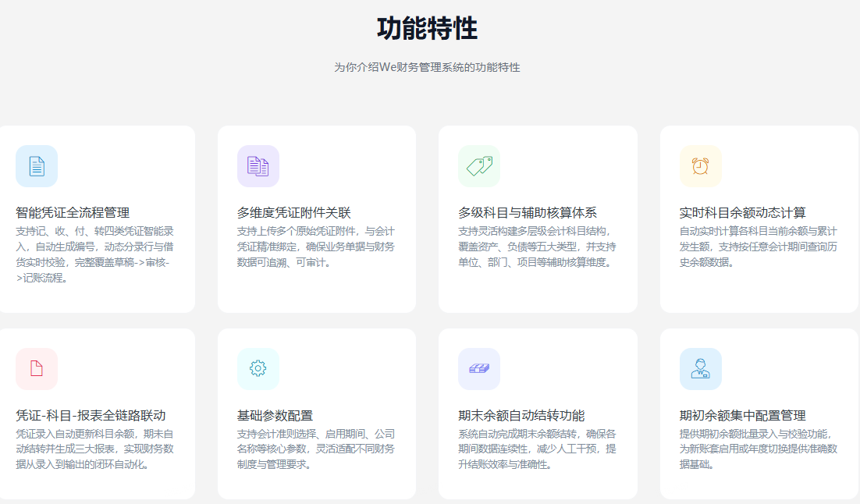Click the 期末余额自动结转功能 heading
The height and width of the screenshot is (504, 860).
(521, 415)
